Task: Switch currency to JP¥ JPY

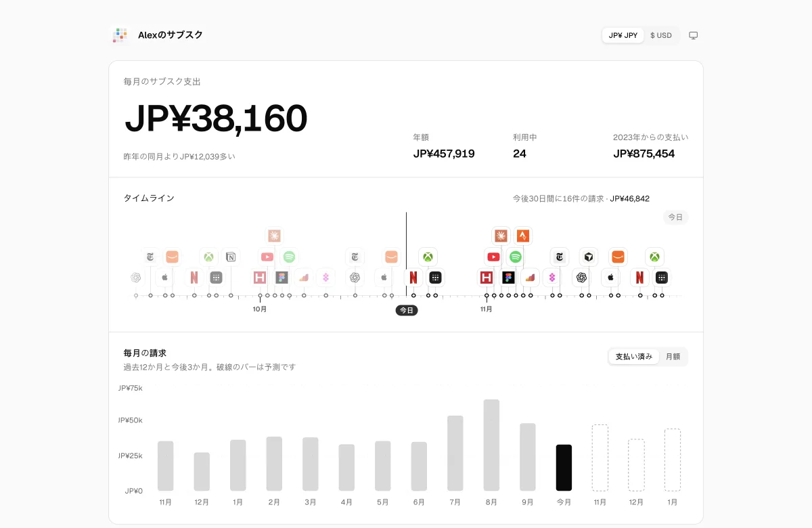Action: point(623,35)
